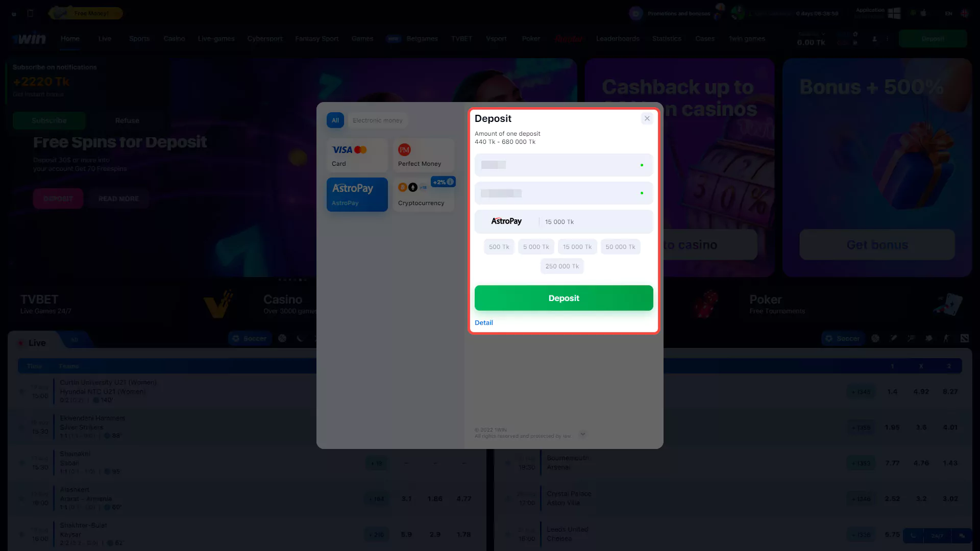
Task: Select 250 000 Tk deposit preset amount
Action: pyautogui.click(x=562, y=266)
